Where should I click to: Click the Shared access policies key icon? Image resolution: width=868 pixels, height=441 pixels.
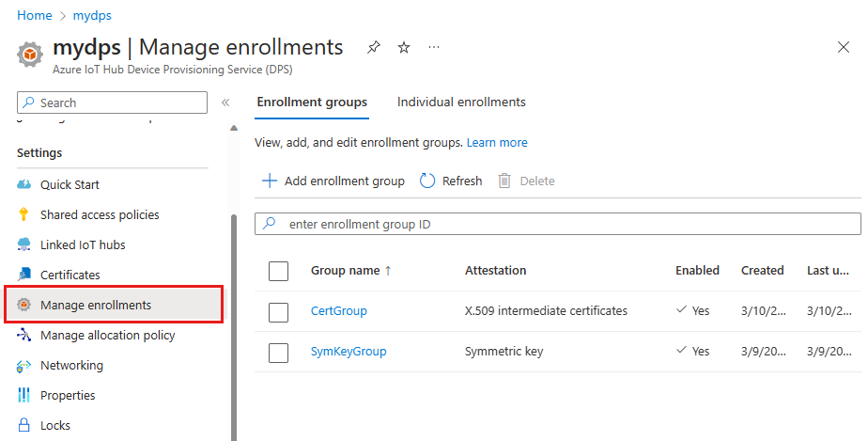[x=24, y=214]
